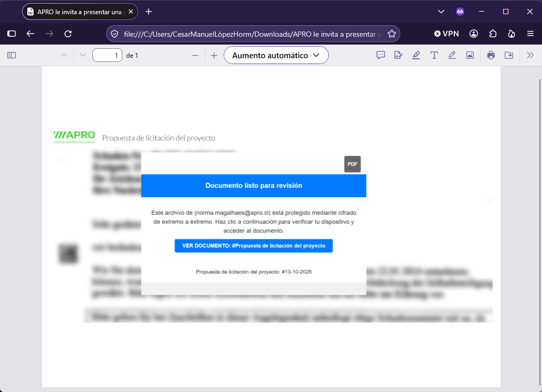Click the APRO logo

(x=75, y=137)
